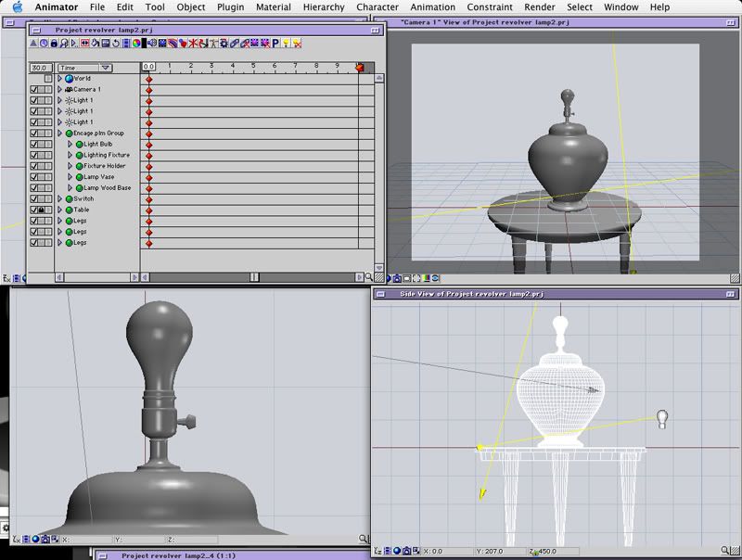Viewport: 742px width, 560px height.
Task: Open the Render menu
Action: pyautogui.click(x=540, y=6)
